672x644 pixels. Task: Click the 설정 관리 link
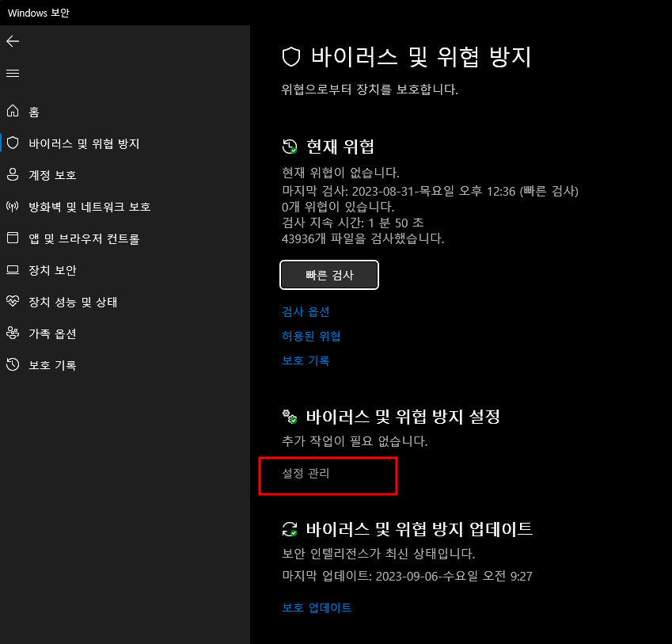[x=306, y=474]
